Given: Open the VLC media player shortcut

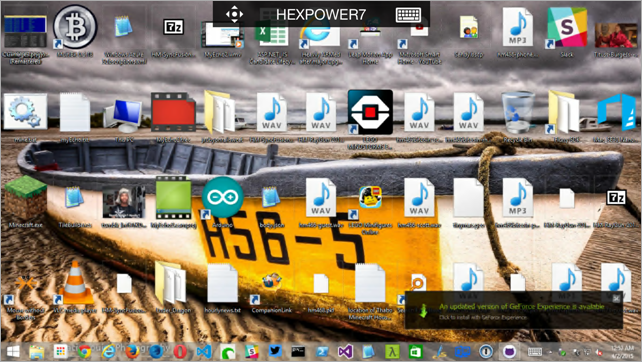Looking at the screenshot, I should pos(75,283).
